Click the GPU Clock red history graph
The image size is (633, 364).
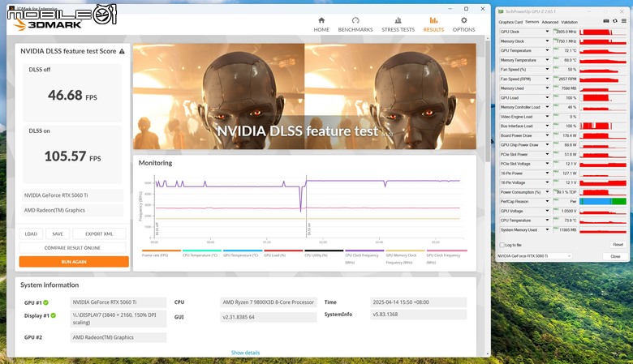coord(603,32)
